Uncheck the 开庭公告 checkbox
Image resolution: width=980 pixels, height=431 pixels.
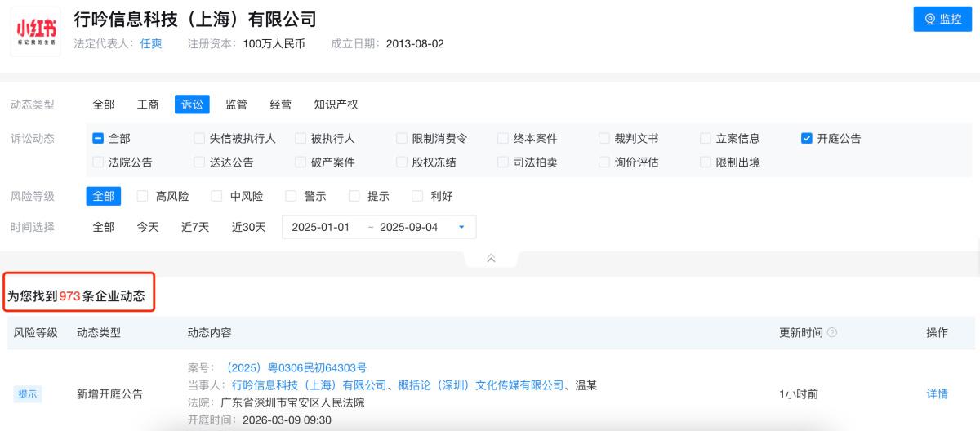tap(807, 139)
